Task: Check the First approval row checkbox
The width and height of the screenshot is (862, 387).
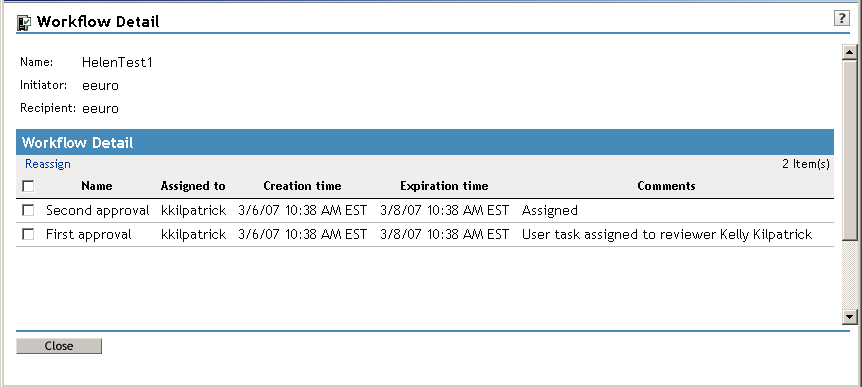Action: pyautogui.click(x=28, y=234)
